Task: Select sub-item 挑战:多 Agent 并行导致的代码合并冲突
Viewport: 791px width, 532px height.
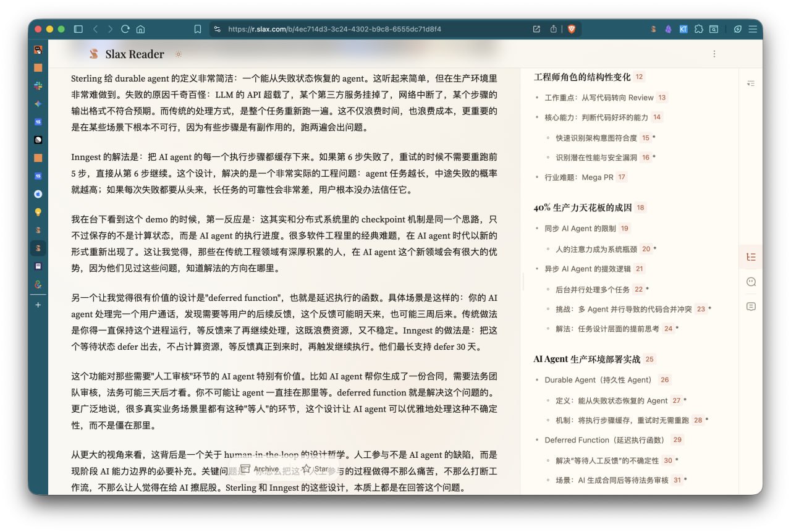Action: pos(624,309)
